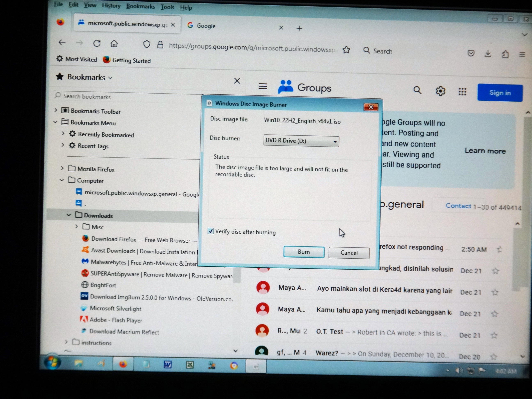Screen dimensions: 532x399
Task: Open the Malwarebytes bookmark
Action: (x=139, y=263)
